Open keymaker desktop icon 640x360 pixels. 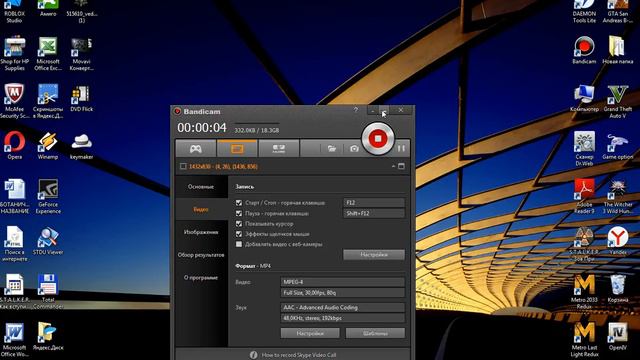(81, 145)
